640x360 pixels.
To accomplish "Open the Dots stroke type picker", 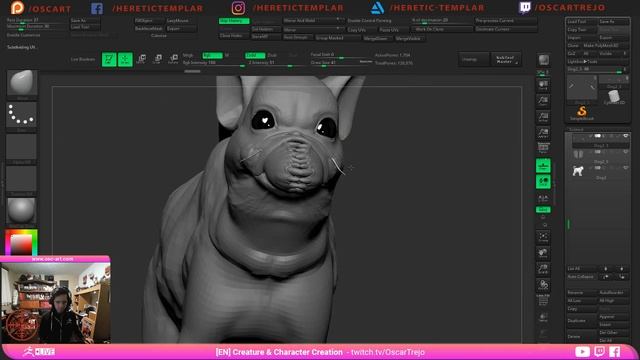I will pyautogui.click(x=22, y=116).
